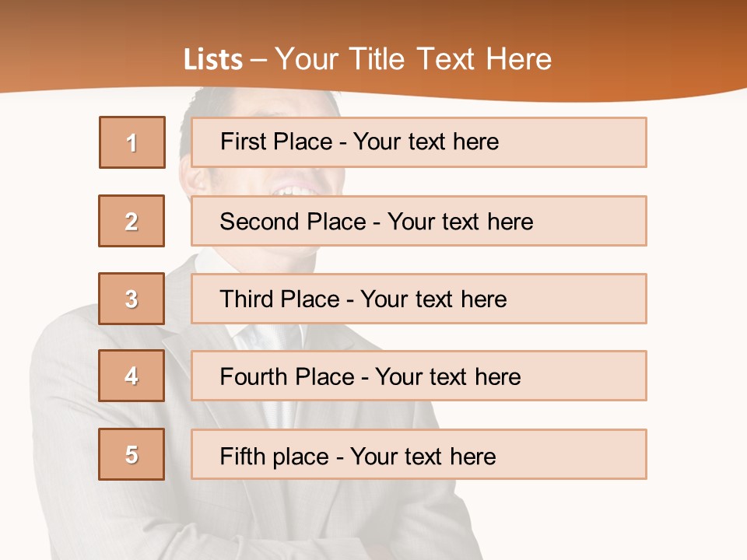Image resolution: width=747 pixels, height=560 pixels.
Task: Select the number 4 box
Action: pyautogui.click(x=132, y=376)
